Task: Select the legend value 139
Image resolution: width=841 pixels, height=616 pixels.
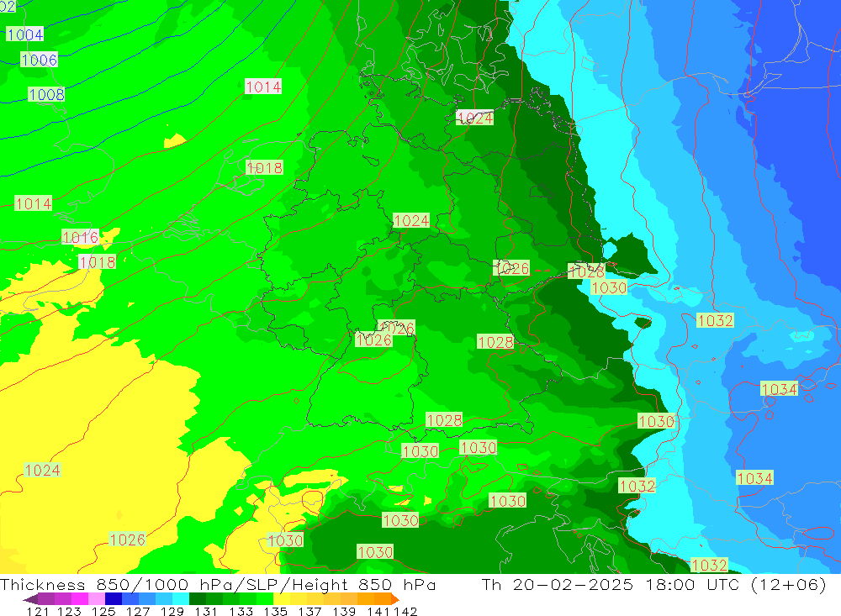Action: (x=344, y=611)
